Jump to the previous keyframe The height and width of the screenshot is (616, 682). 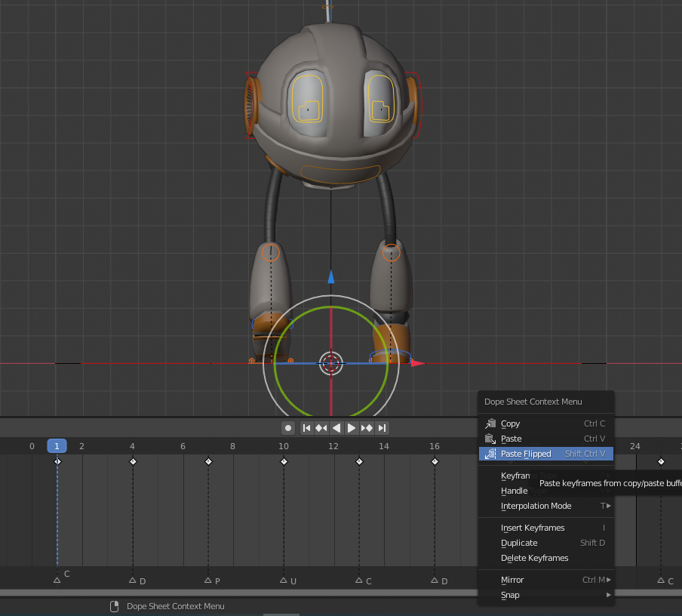321,428
